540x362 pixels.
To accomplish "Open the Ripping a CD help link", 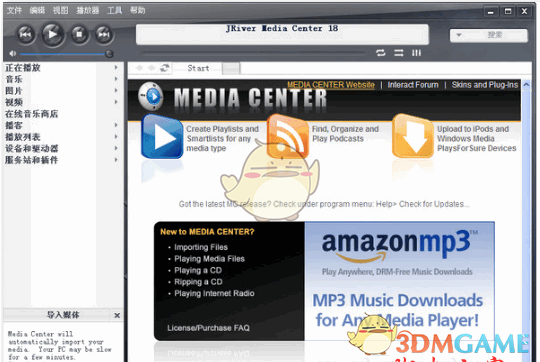I will pyautogui.click(x=198, y=282).
